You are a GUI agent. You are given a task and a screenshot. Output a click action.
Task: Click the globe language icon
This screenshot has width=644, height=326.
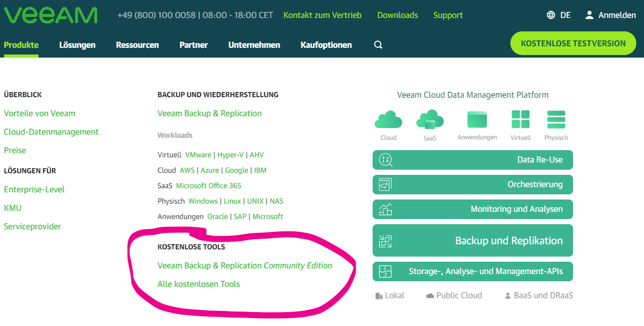(x=551, y=15)
